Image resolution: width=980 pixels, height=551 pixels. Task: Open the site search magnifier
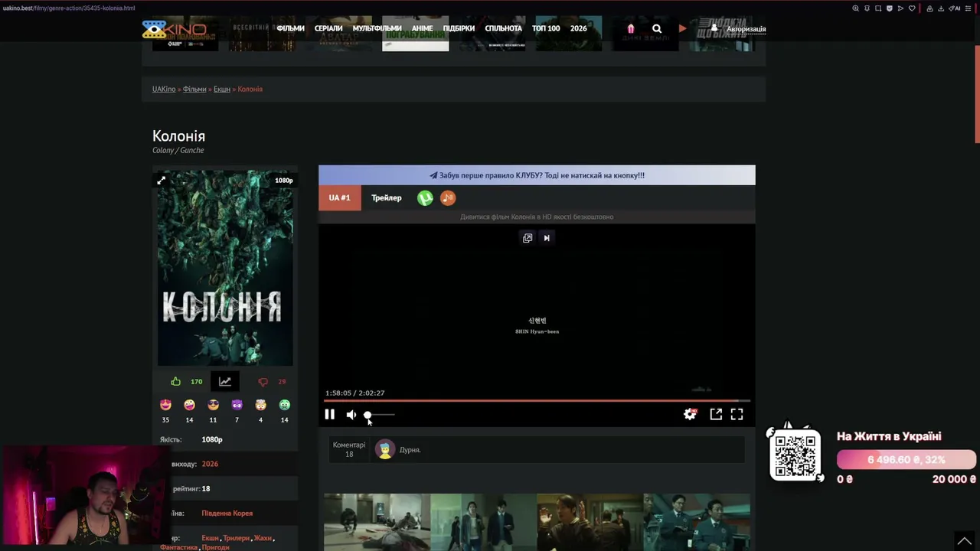(657, 28)
